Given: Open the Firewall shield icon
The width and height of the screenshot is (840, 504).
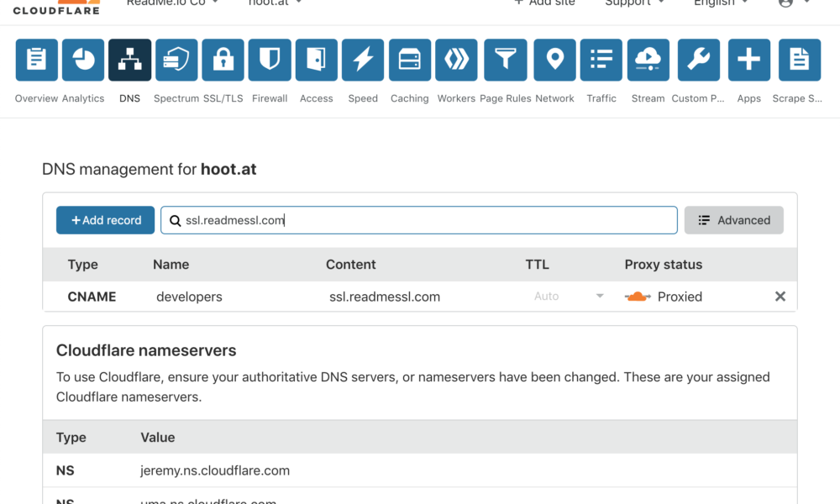Looking at the screenshot, I should 270,60.
